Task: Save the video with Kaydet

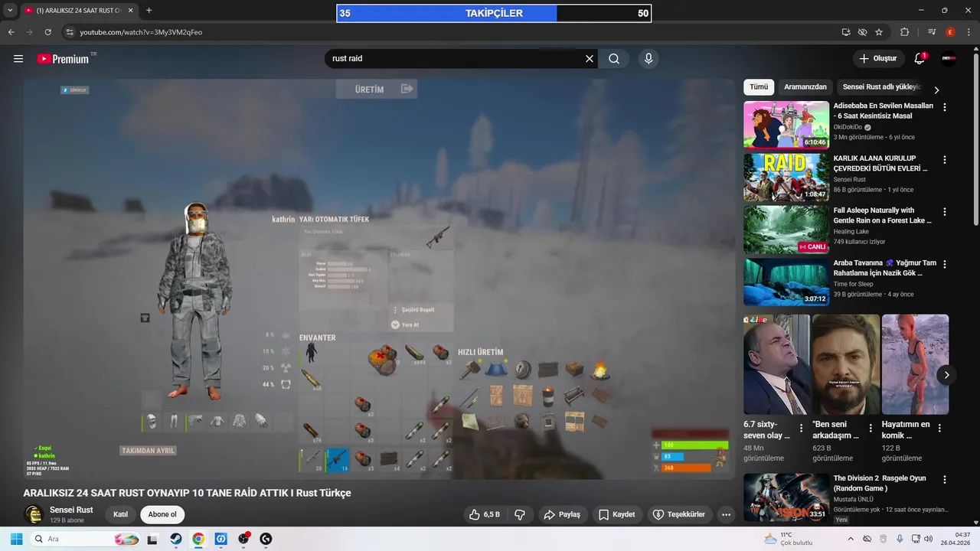Action: pos(617,514)
